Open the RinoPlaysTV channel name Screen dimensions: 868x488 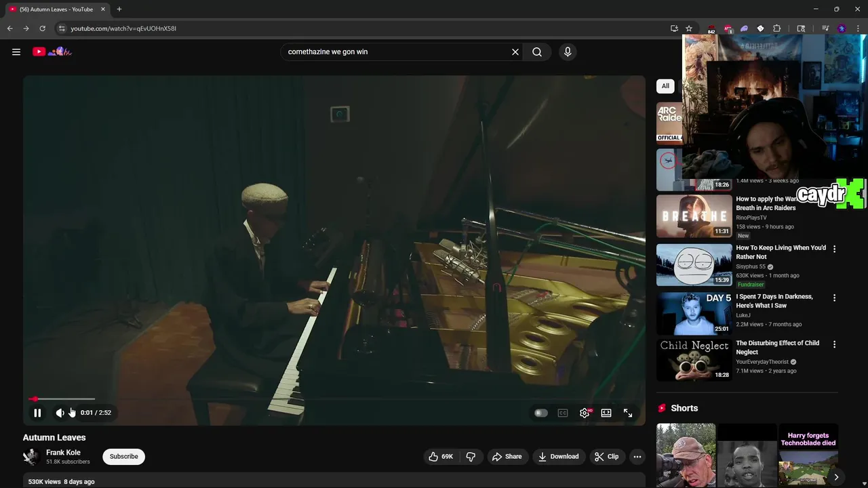[x=751, y=218]
